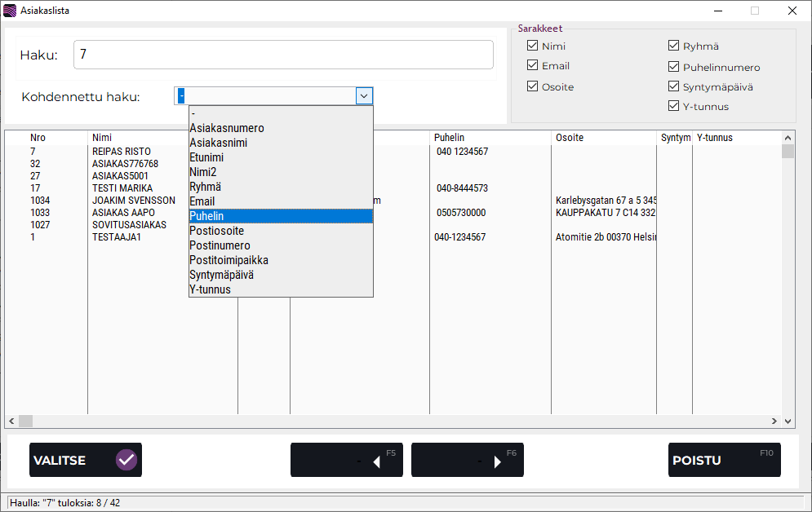This screenshot has height=512, width=812.
Task: Select the REIPAS RISTO customer row
Action: click(x=122, y=152)
